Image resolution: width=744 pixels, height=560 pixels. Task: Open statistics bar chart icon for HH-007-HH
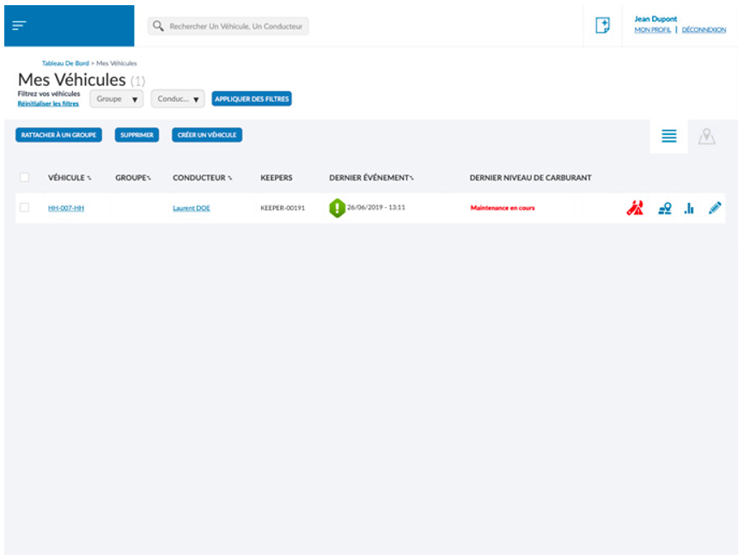pyautogui.click(x=689, y=208)
